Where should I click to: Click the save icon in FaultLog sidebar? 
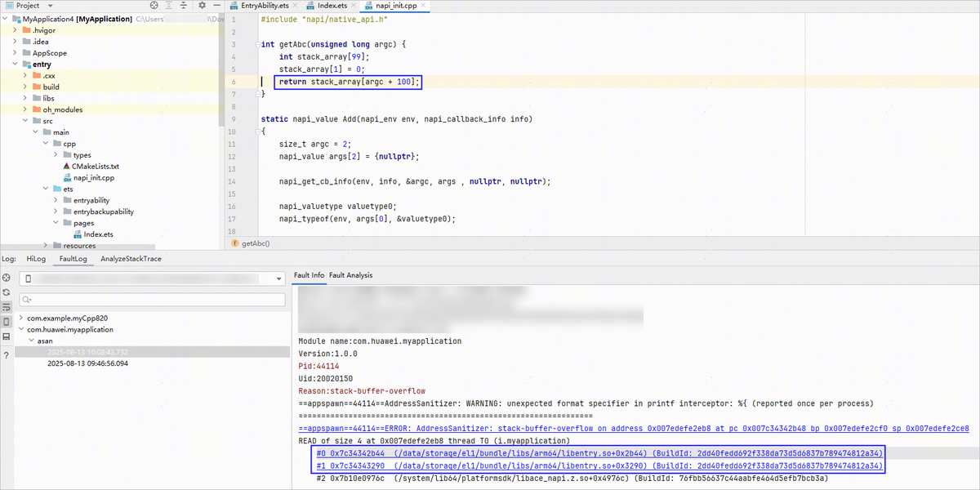point(7,336)
